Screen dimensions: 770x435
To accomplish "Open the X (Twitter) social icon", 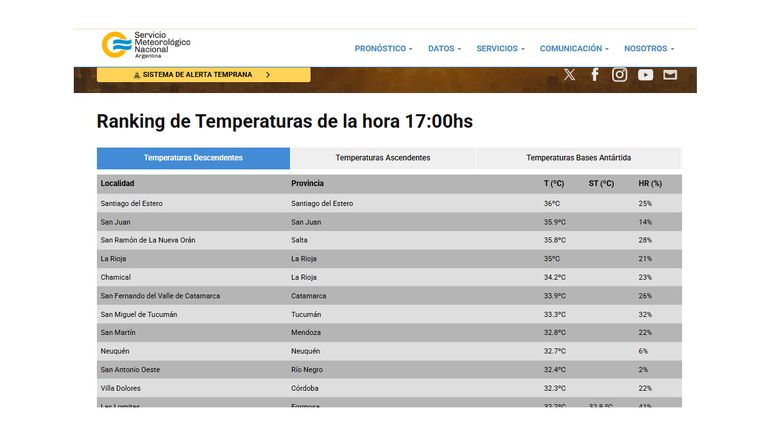I will point(569,75).
